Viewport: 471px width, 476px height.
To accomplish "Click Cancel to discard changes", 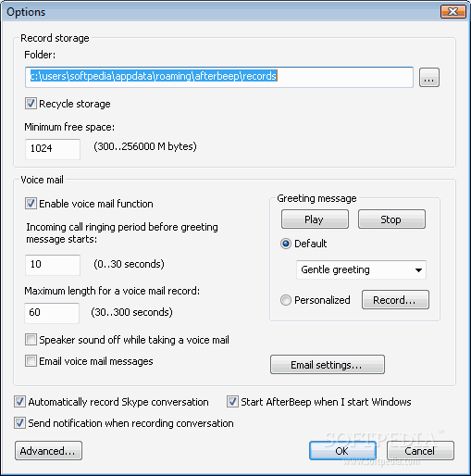I will 420,451.
